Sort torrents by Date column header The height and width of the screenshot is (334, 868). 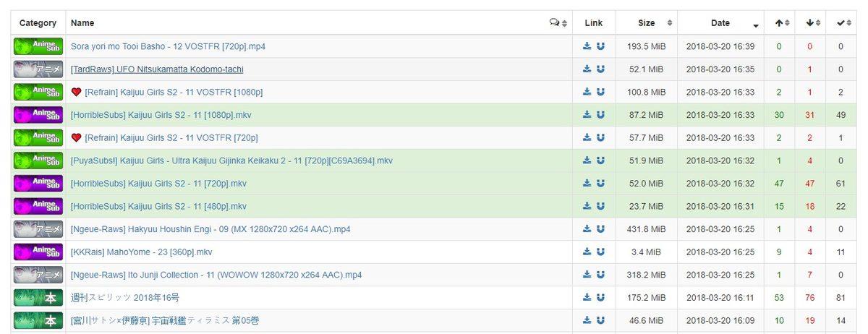(720, 23)
